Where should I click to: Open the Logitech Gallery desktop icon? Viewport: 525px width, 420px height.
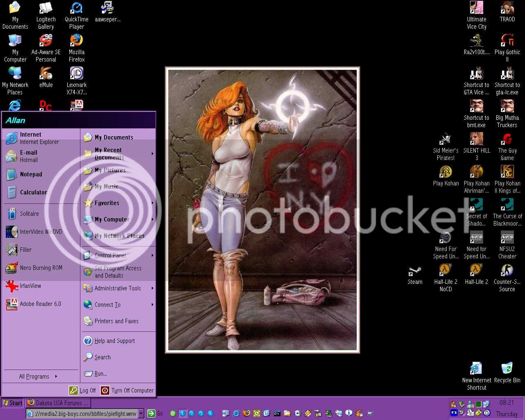[x=46, y=16]
